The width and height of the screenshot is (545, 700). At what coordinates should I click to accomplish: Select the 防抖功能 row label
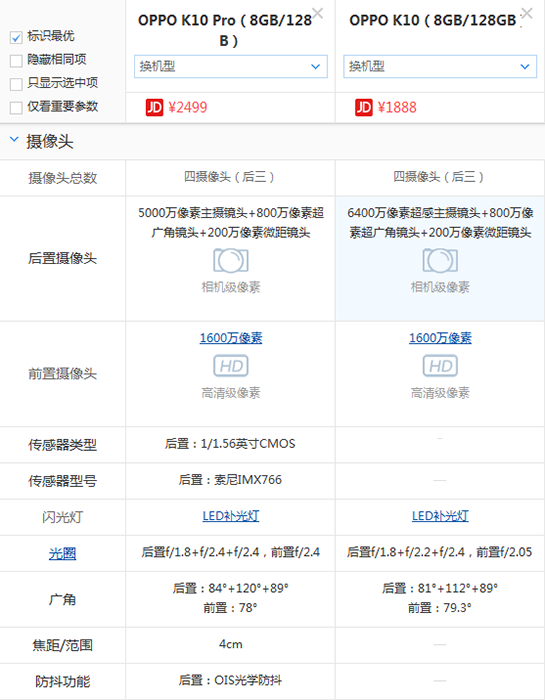point(62,681)
